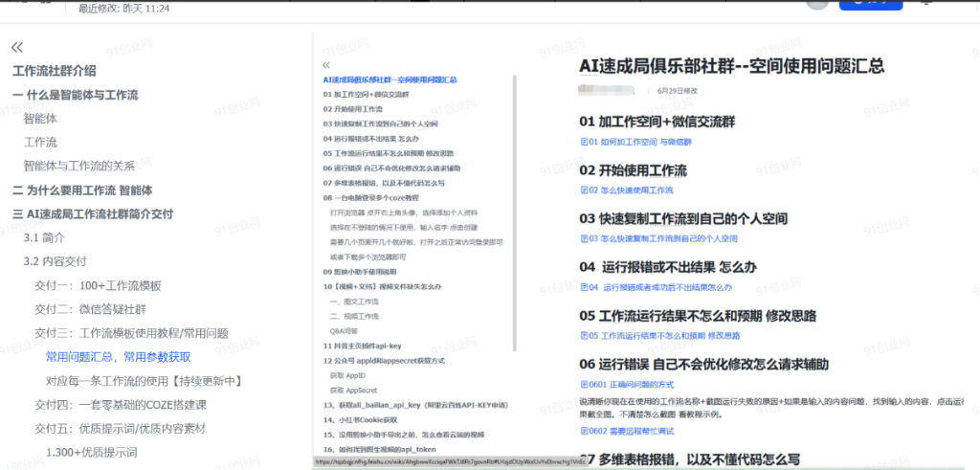Viewport: 980px width, 470px height.
Task: Select inner outline sub-item 二、视频工作流
Action: coord(354,316)
